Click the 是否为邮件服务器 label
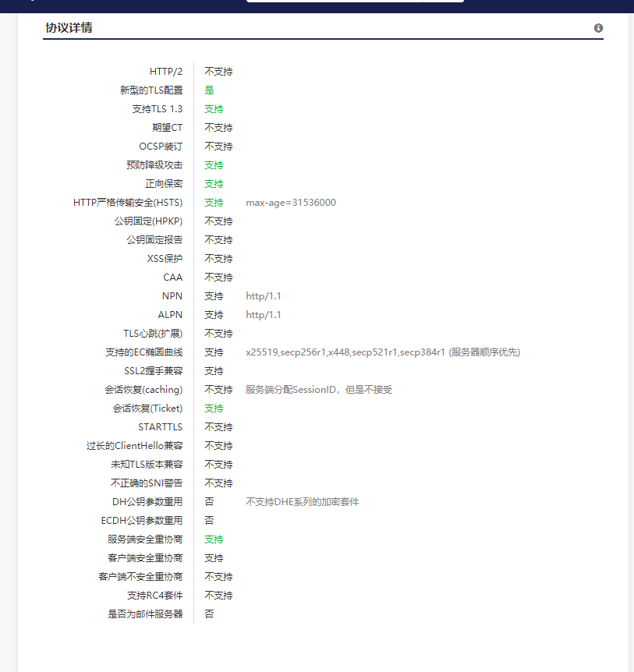The width and height of the screenshot is (634, 672). (x=145, y=614)
